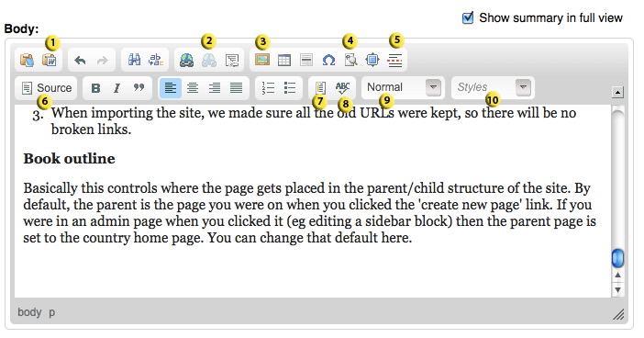Open the Normal paragraph format dropdown

pos(403,87)
